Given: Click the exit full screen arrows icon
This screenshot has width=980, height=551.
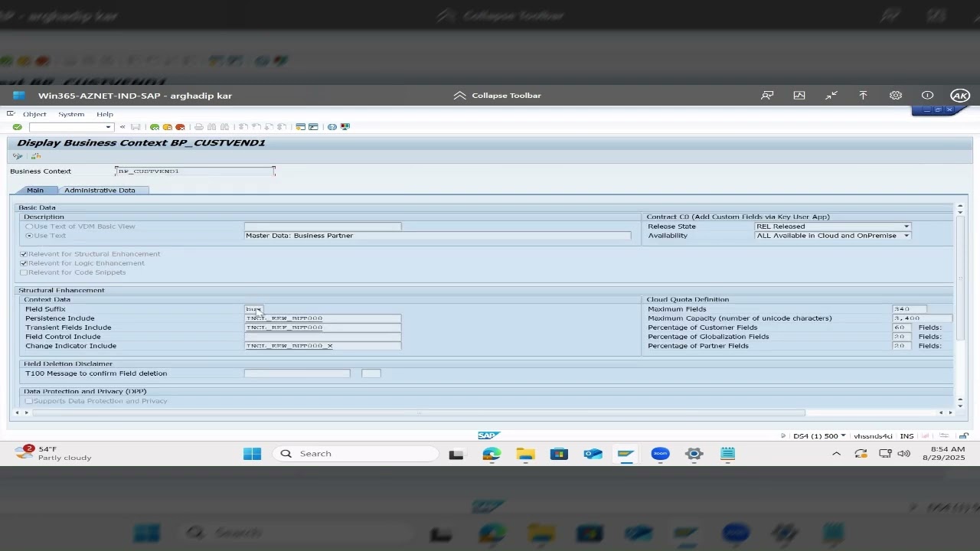Looking at the screenshot, I should (831, 96).
